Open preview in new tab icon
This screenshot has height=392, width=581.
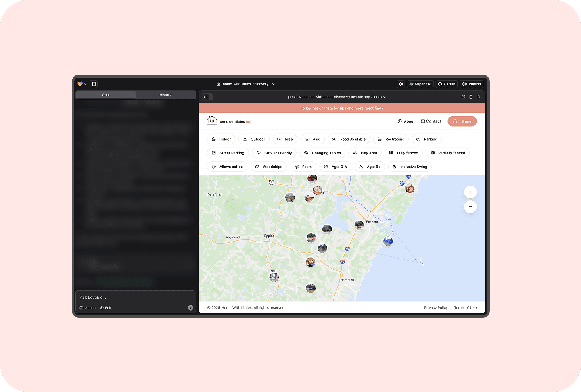tap(463, 97)
